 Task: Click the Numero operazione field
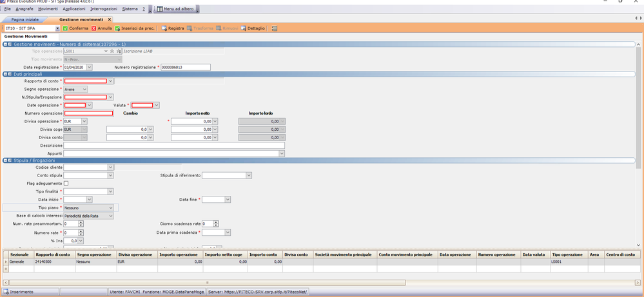click(88, 113)
